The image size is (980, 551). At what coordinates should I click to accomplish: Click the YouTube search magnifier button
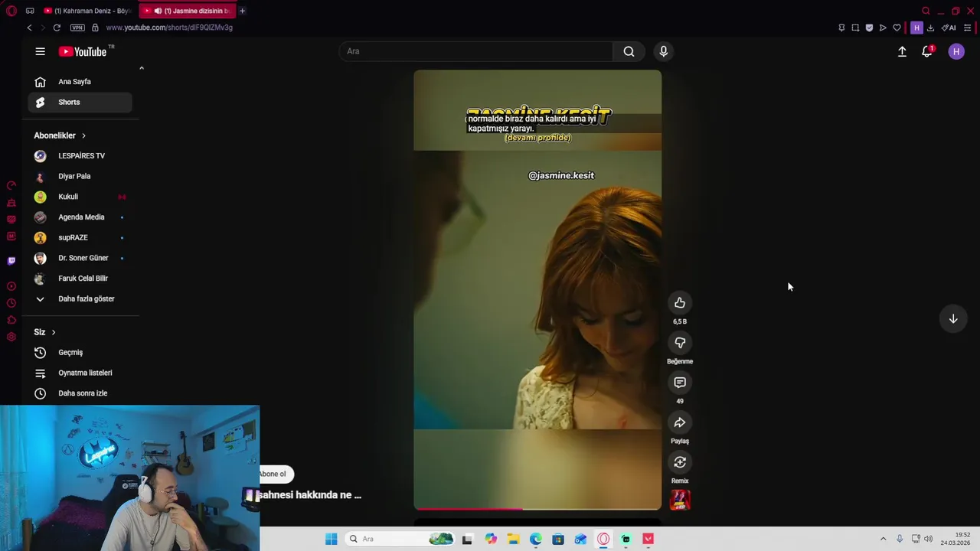point(629,51)
